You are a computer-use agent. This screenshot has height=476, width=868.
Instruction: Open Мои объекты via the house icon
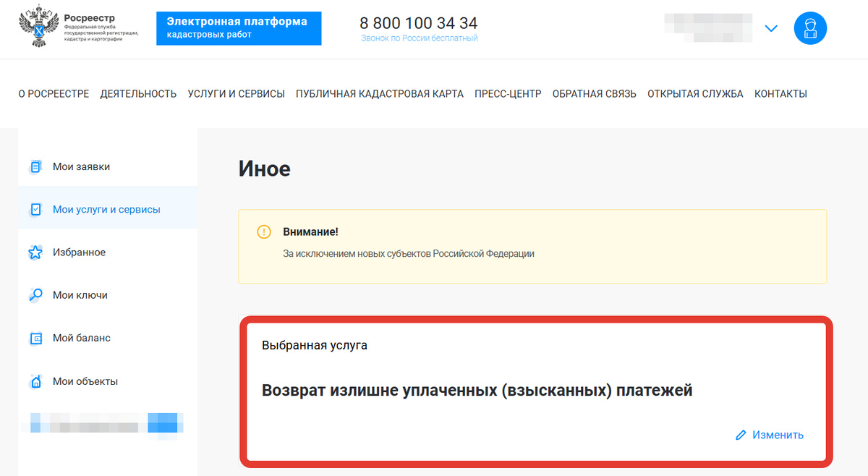35,381
